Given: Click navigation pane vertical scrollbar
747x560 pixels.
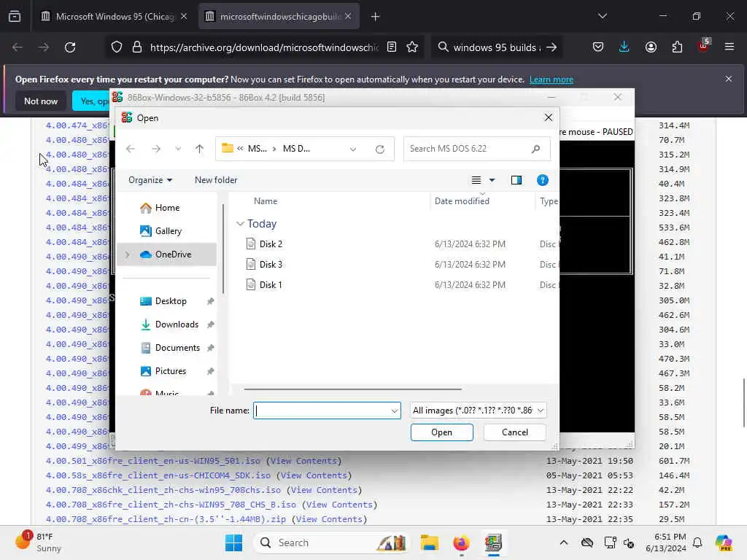Looking at the screenshot, I should (x=223, y=249).
